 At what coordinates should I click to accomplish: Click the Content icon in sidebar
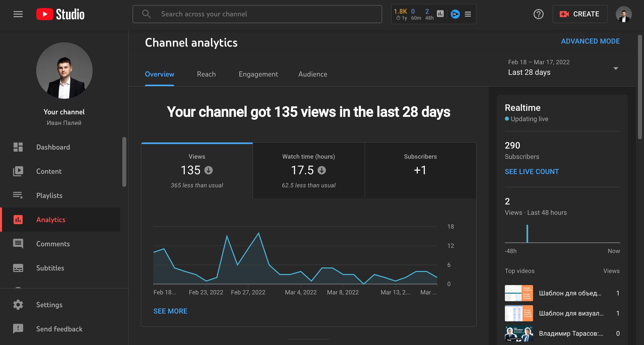point(17,171)
